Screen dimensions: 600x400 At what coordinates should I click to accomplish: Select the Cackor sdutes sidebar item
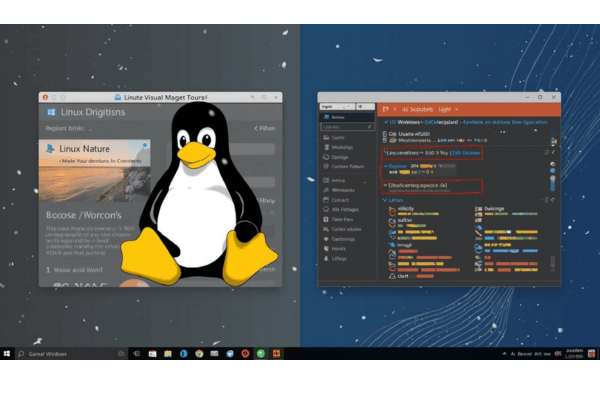(342, 229)
